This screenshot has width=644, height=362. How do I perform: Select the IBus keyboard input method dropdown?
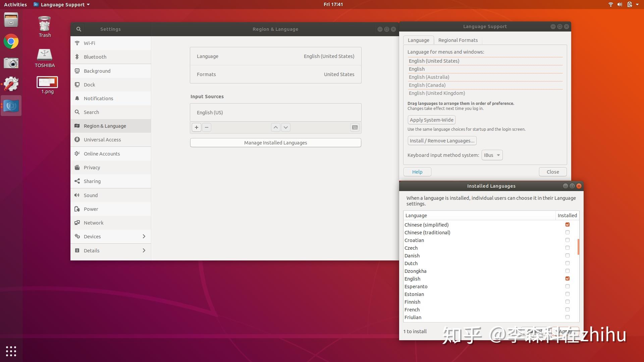click(492, 155)
